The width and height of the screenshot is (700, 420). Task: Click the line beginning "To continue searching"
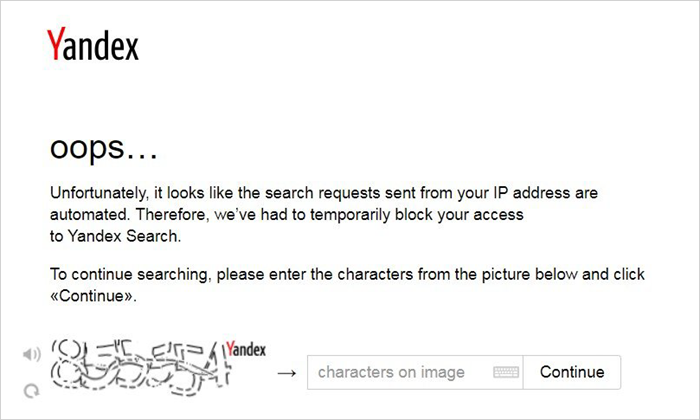click(347, 274)
